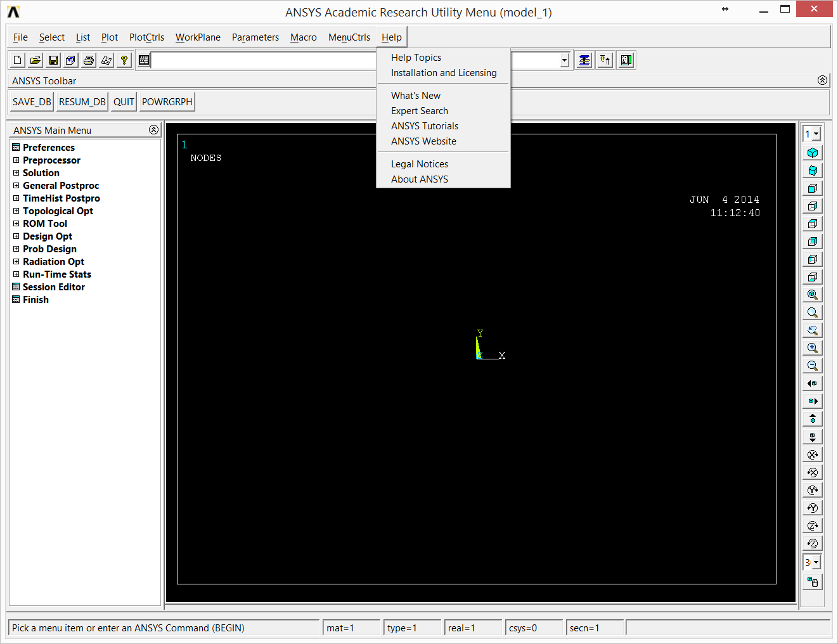Open the rotation rate dropdown showing 3
838x644 pixels.
click(816, 563)
